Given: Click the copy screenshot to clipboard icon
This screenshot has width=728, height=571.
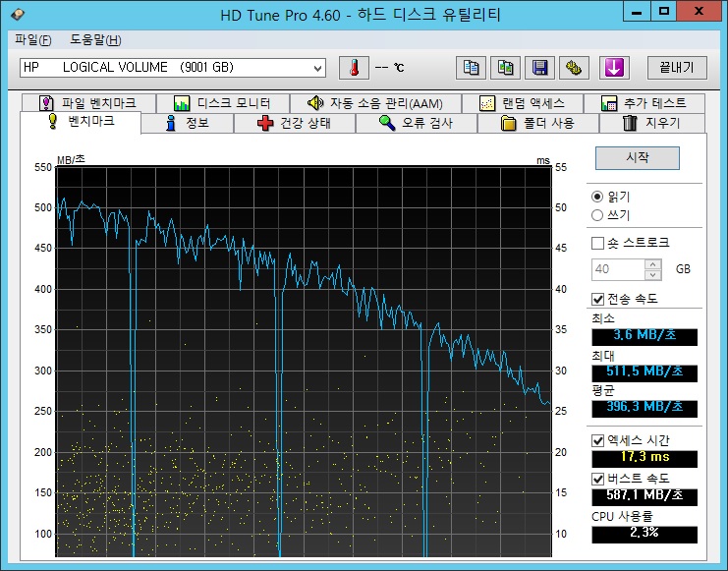Looking at the screenshot, I should 505,68.
